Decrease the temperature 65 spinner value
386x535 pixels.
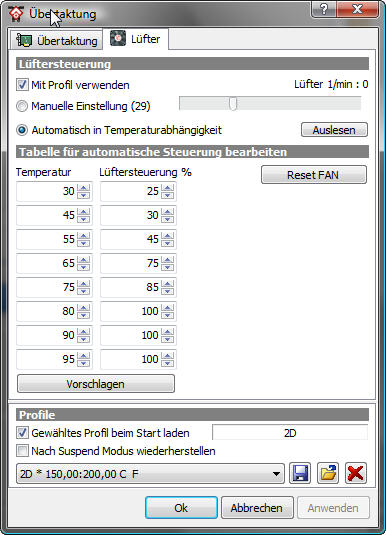84,267
